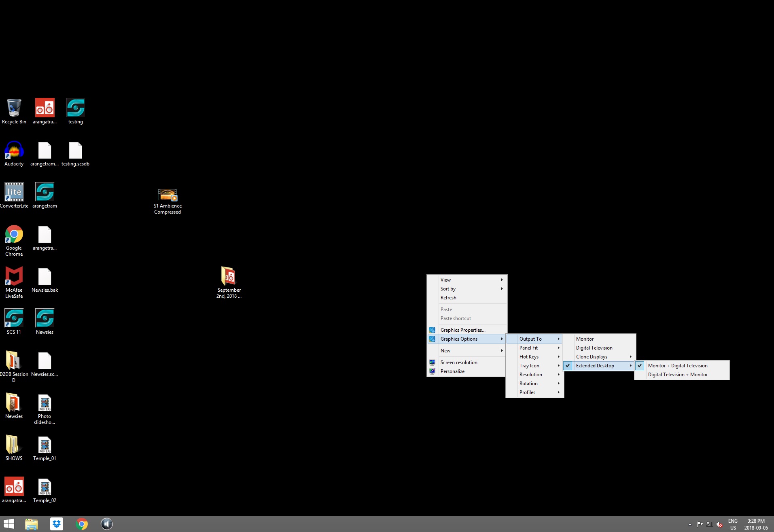Screen dimensions: 774x532
Task: Expand the Clone Displays submenu
Action: [x=592, y=357]
